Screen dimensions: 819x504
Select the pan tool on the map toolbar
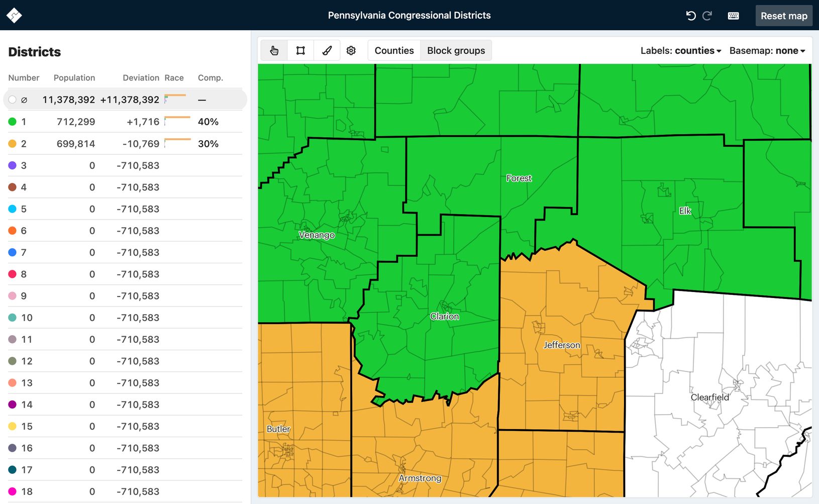(273, 50)
